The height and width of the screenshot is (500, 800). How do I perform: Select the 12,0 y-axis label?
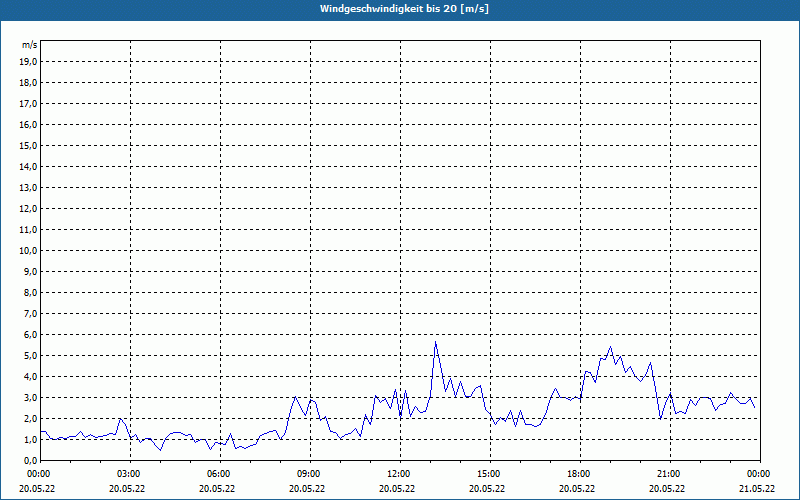pyautogui.click(x=29, y=209)
